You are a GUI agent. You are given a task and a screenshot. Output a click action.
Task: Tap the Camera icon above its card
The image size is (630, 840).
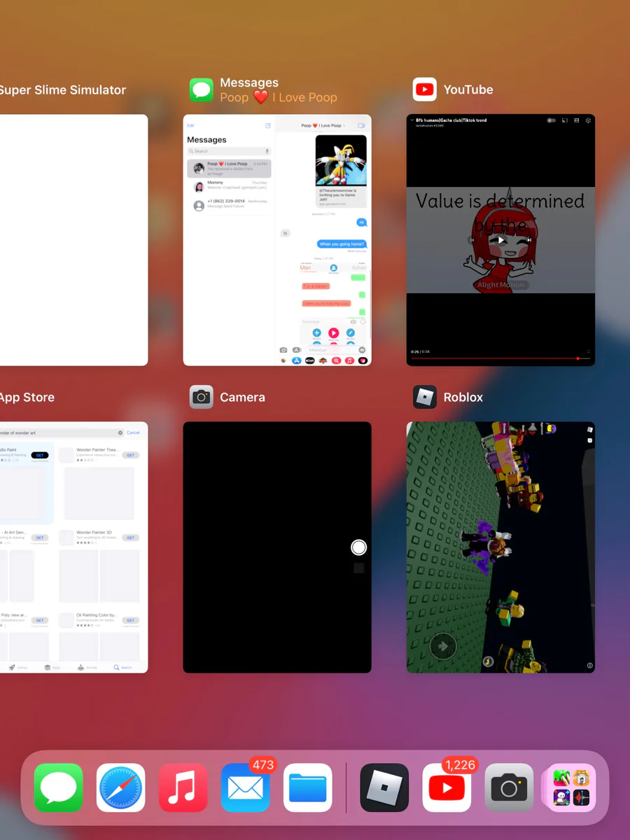202,397
